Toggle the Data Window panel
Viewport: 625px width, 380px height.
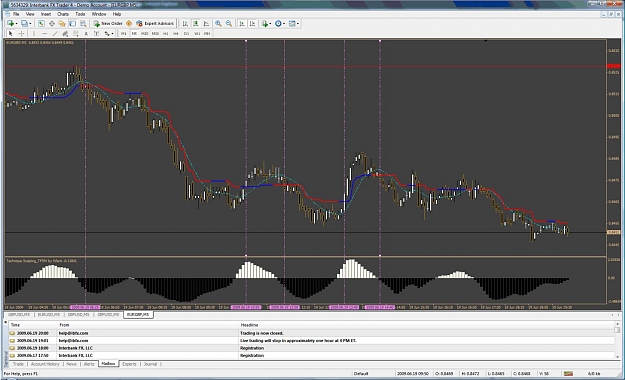tap(52, 24)
